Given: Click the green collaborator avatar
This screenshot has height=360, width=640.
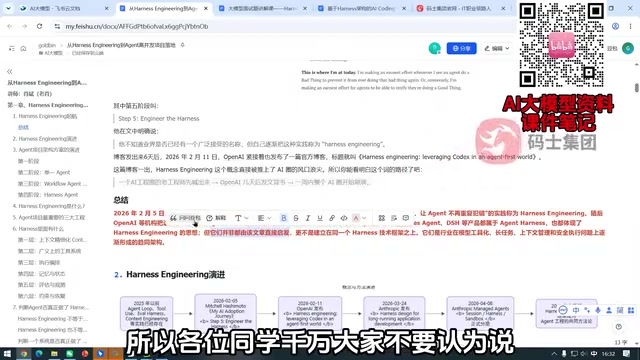Looking at the screenshot, I should point(434,48).
